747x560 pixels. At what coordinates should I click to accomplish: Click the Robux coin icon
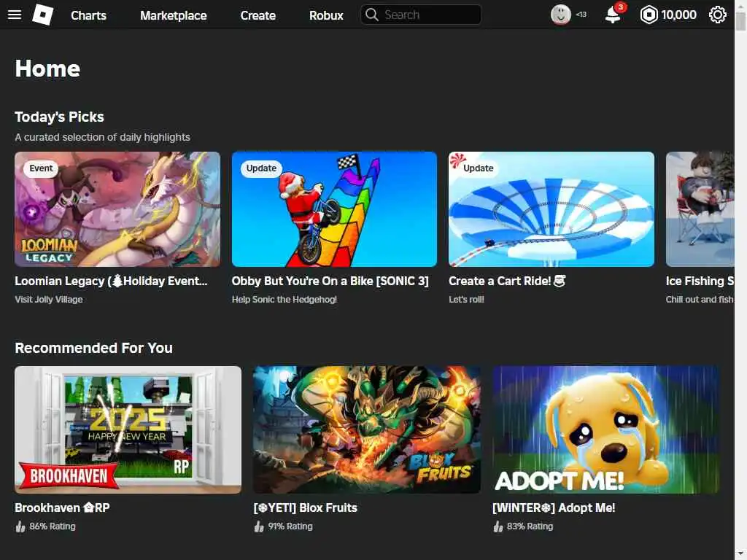(x=649, y=15)
